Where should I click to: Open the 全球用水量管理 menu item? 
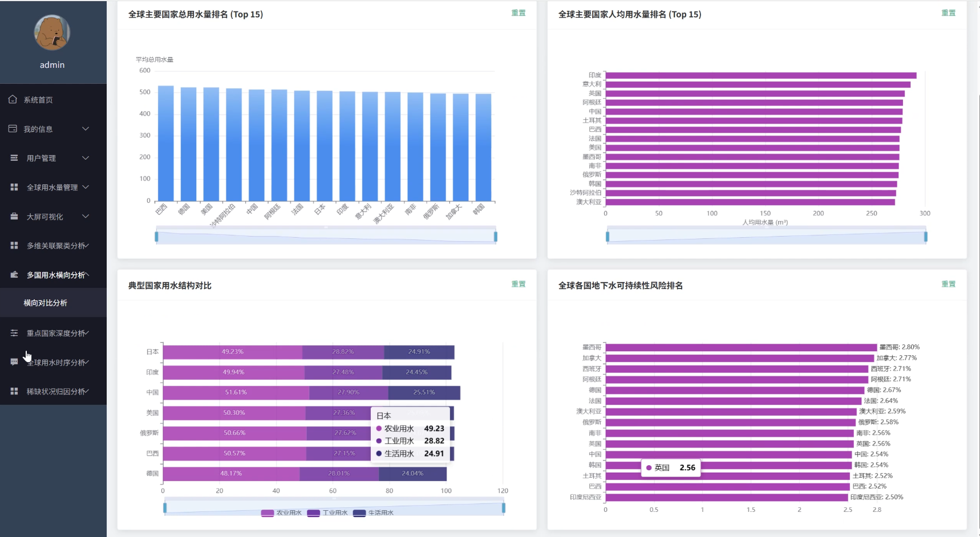tap(53, 187)
